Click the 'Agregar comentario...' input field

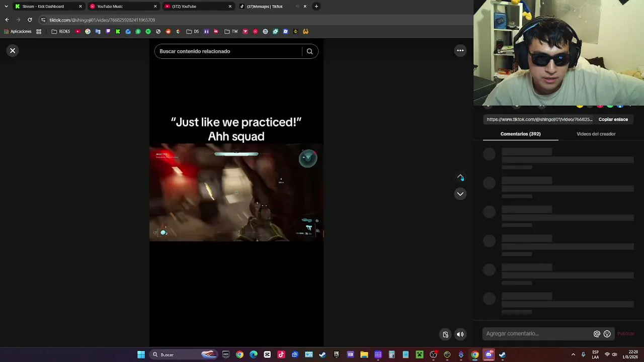click(537, 334)
